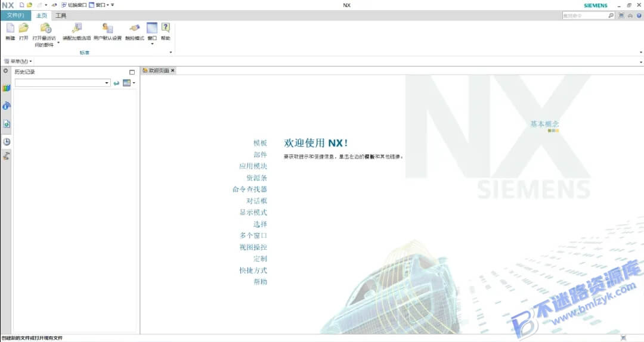Click the minimize ribbon caret icon
Image resolution: width=644 pixels, height=342 pixels.
coord(630,15)
